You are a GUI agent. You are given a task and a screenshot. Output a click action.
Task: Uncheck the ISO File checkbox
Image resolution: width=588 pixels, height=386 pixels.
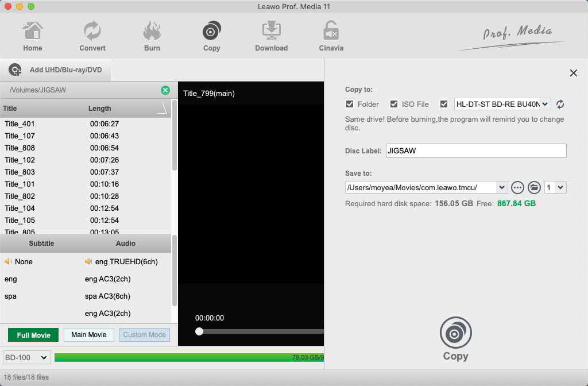pyautogui.click(x=394, y=104)
